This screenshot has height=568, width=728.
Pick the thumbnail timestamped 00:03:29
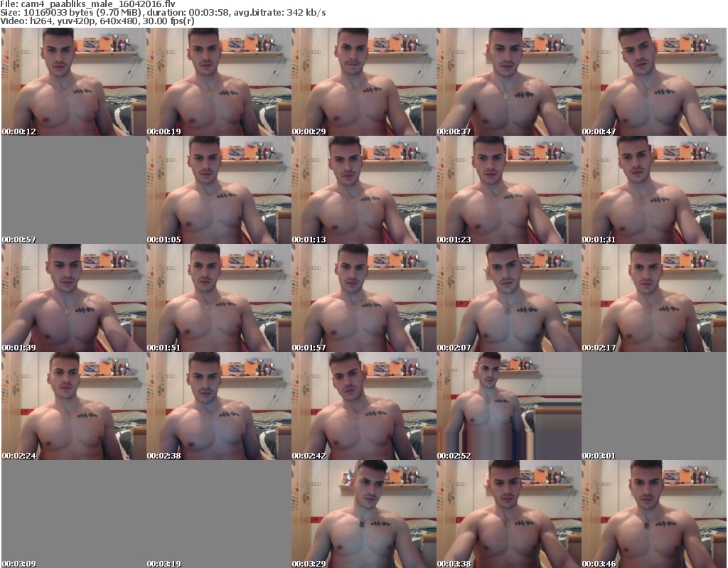[x=364, y=514]
